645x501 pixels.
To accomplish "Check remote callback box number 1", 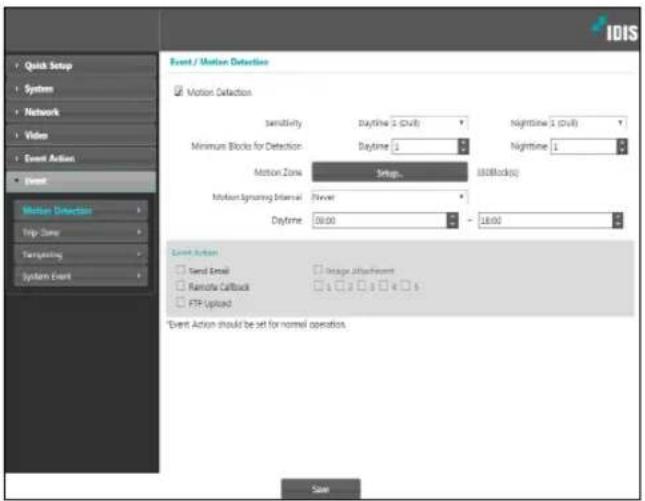I will click(318, 285).
